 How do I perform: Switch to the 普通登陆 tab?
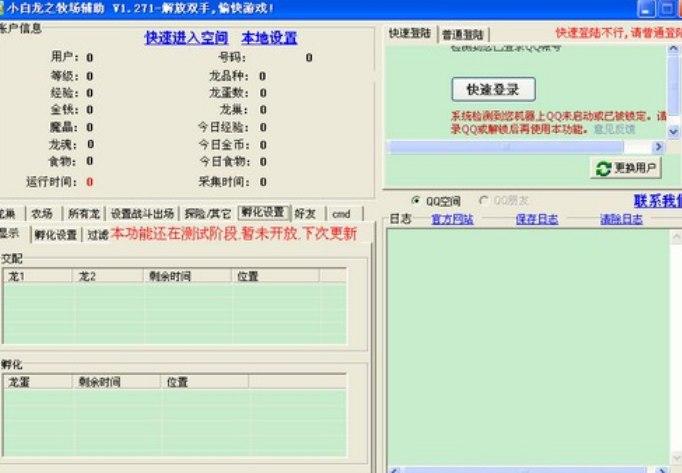click(463, 35)
